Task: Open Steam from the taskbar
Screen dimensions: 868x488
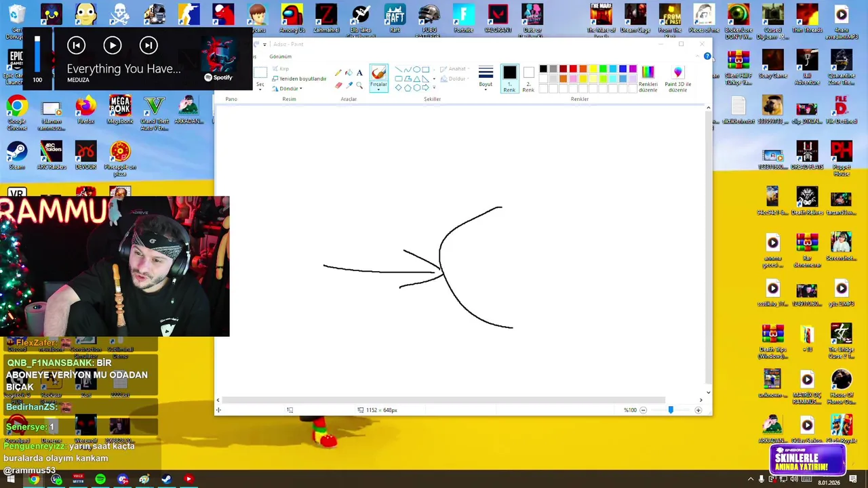Action: point(166,480)
